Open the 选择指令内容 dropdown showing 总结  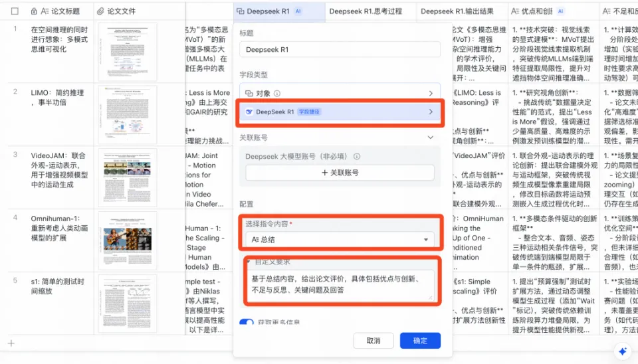340,240
